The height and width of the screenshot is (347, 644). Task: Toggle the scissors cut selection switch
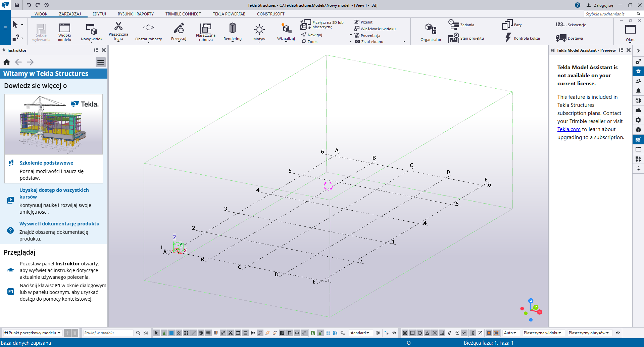point(231,333)
